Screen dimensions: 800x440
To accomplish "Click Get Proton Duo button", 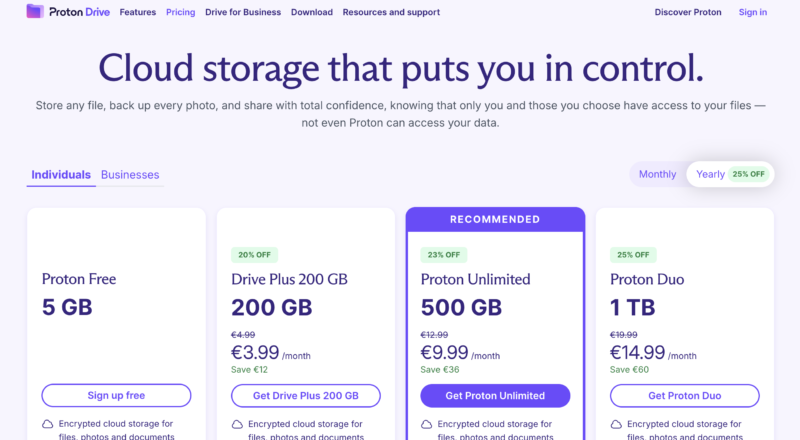I will point(685,396).
